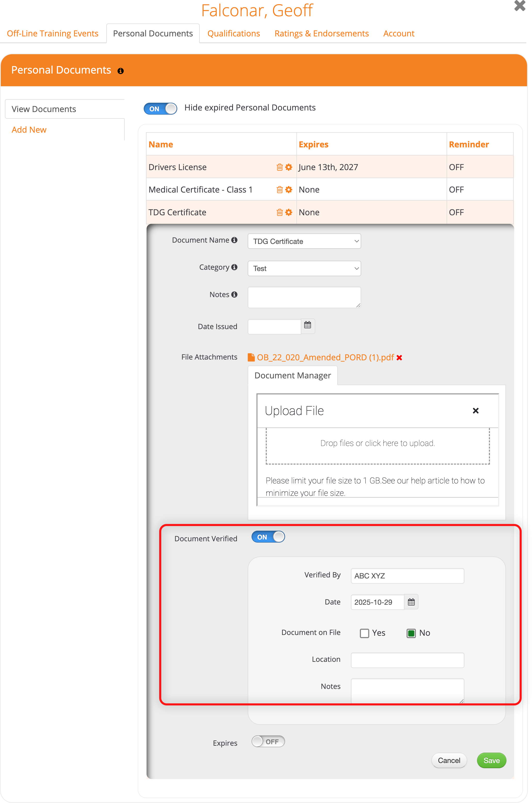Switch to the Qualifications tab
Image resolution: width=532 pixels, height=803 pixels.
[233, 34]
